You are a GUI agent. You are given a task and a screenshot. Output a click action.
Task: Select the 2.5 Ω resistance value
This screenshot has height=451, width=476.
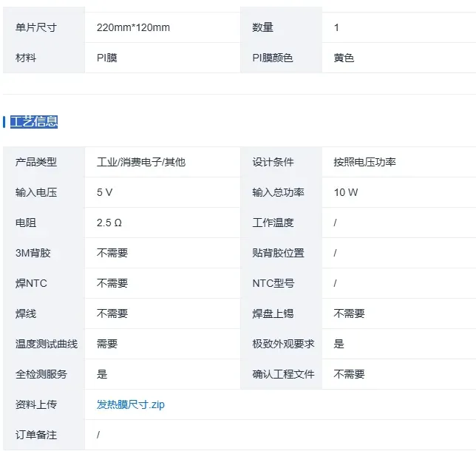[x=109, y=223]
